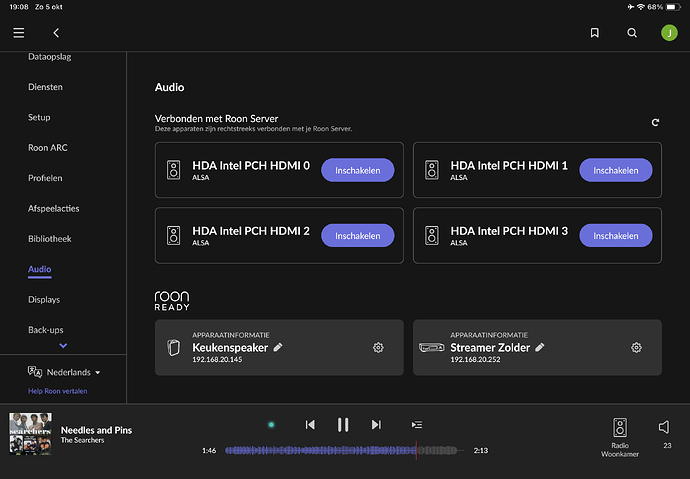
Task: Enable HDA Intel PCH HDMI 0
Action: 357,170
